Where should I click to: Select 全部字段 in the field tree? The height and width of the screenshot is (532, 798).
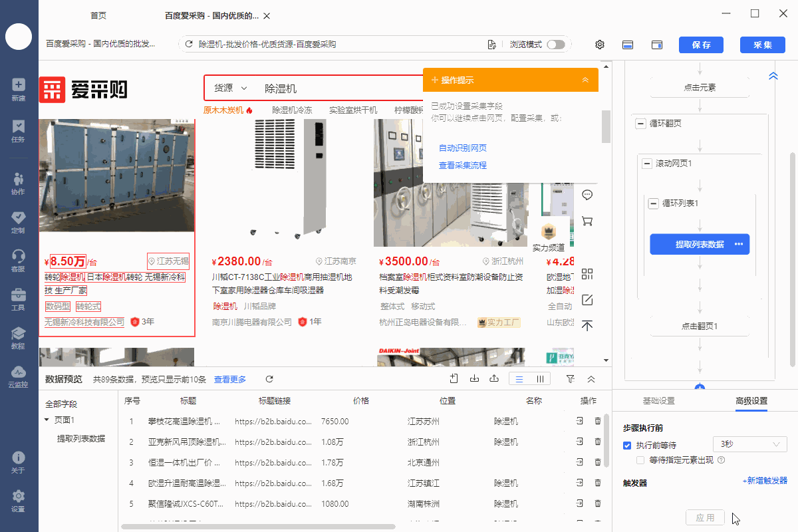(61, 404)
